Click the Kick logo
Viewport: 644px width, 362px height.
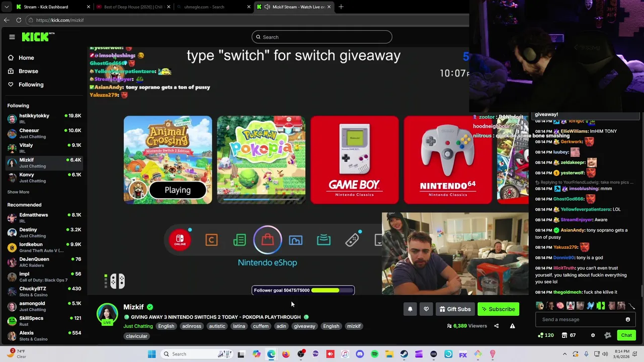click(x=38, y=37)
